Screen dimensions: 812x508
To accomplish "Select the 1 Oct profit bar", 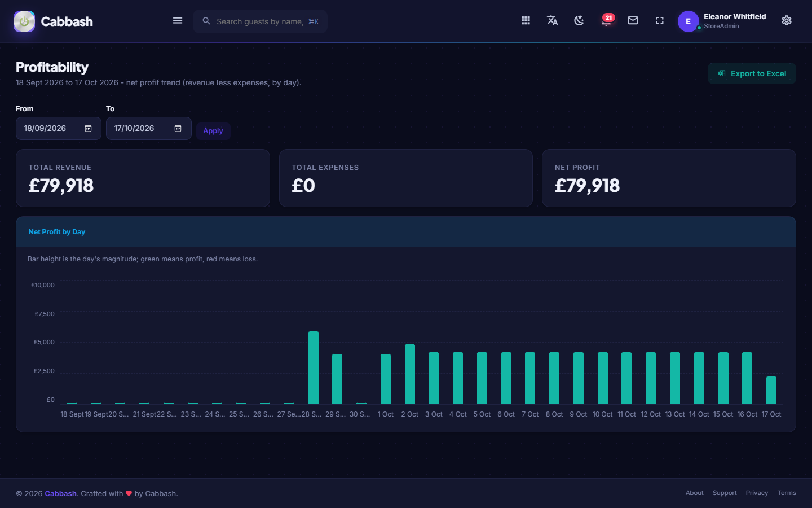I will 386,379.
